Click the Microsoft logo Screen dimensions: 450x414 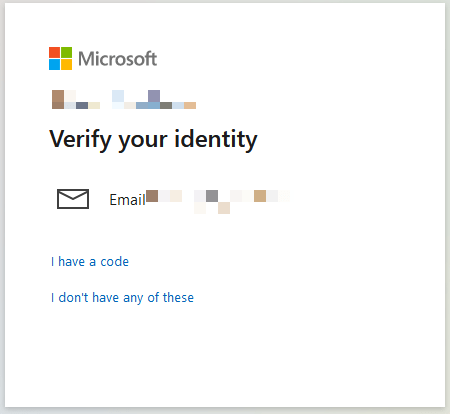tap(103, 59)
